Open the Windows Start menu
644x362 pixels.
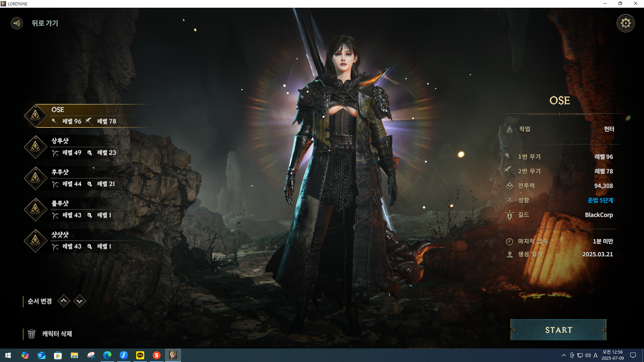pos(8,355)
